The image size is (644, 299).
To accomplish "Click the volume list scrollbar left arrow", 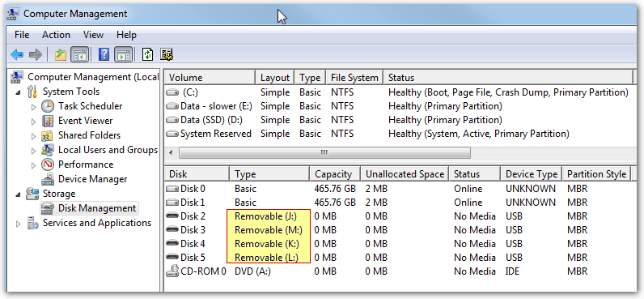I will point(171,152).
